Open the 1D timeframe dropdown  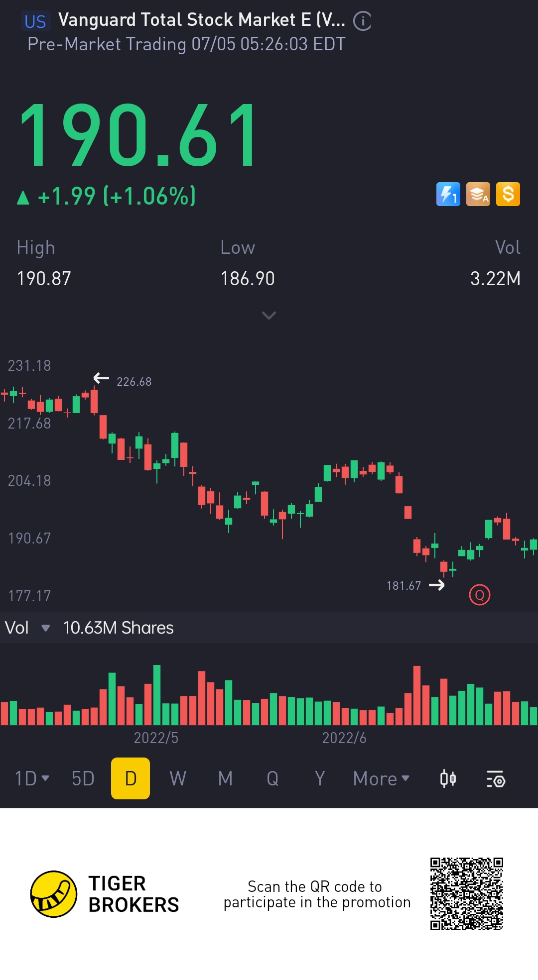pos(32,778)
